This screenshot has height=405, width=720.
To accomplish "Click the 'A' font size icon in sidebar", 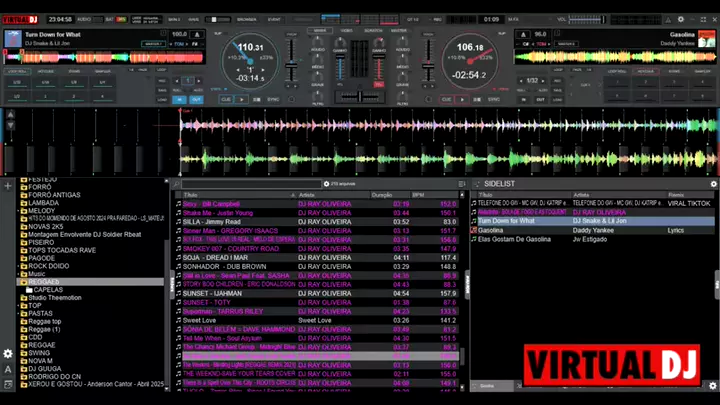I will pyautogui.click(x=8, y=369).
